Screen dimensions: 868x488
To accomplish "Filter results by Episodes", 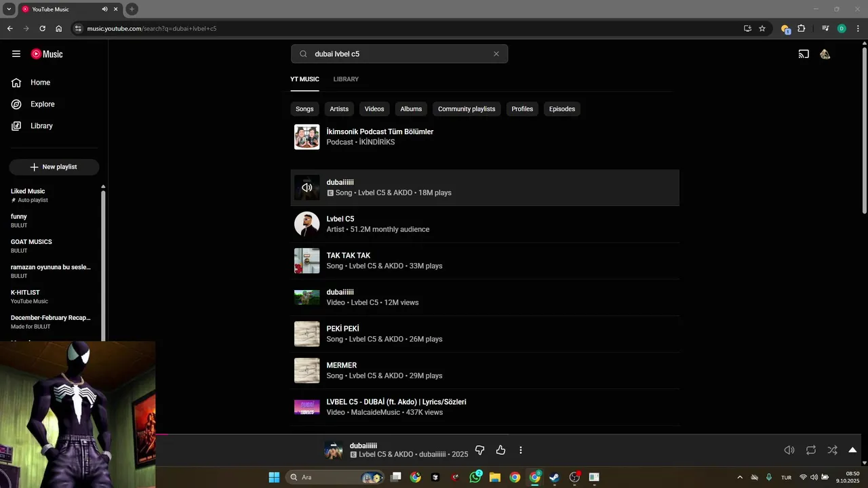I will coord(562,109).
